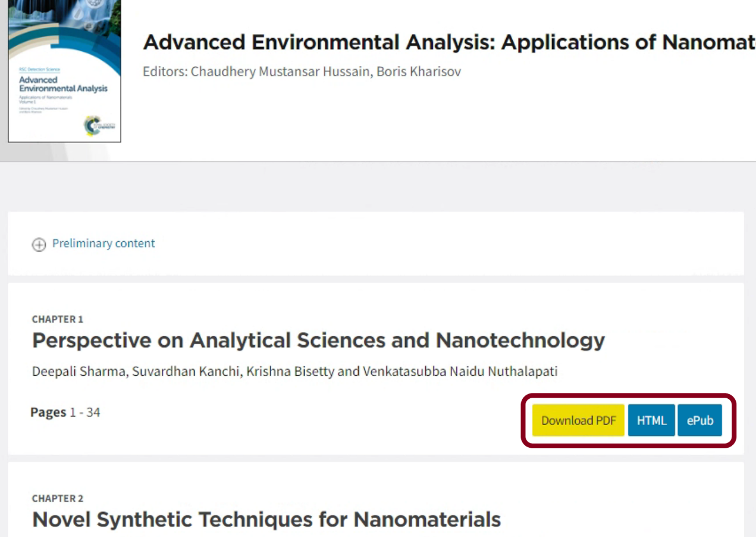The height and width of the screenshot is (537, 756).
Task: Download the PDF of Chapter 1
Action: pos(578,420)
